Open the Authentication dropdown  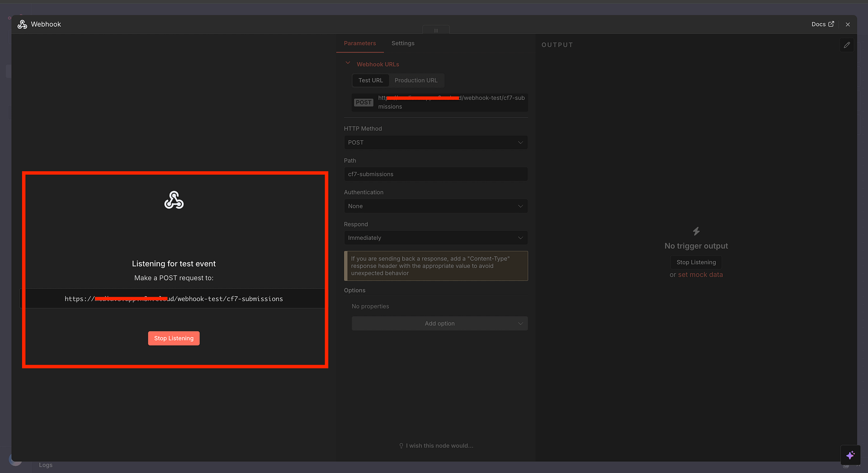coord(436,206)
